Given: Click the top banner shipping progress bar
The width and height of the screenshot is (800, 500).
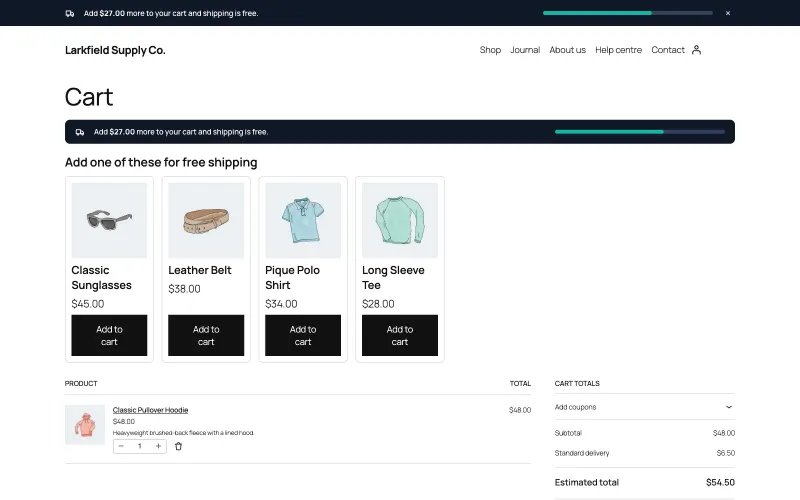Looking at the screenshot, I should click(628, 13).
